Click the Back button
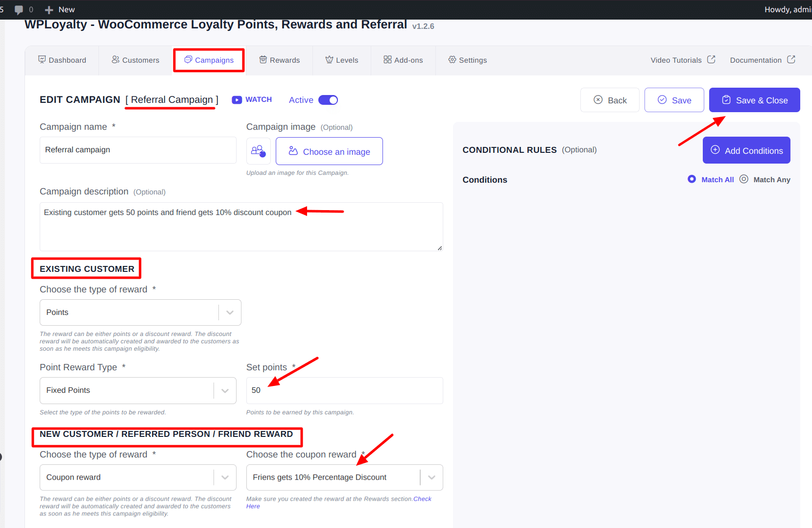The image size is (812, 528). (610, 100)
